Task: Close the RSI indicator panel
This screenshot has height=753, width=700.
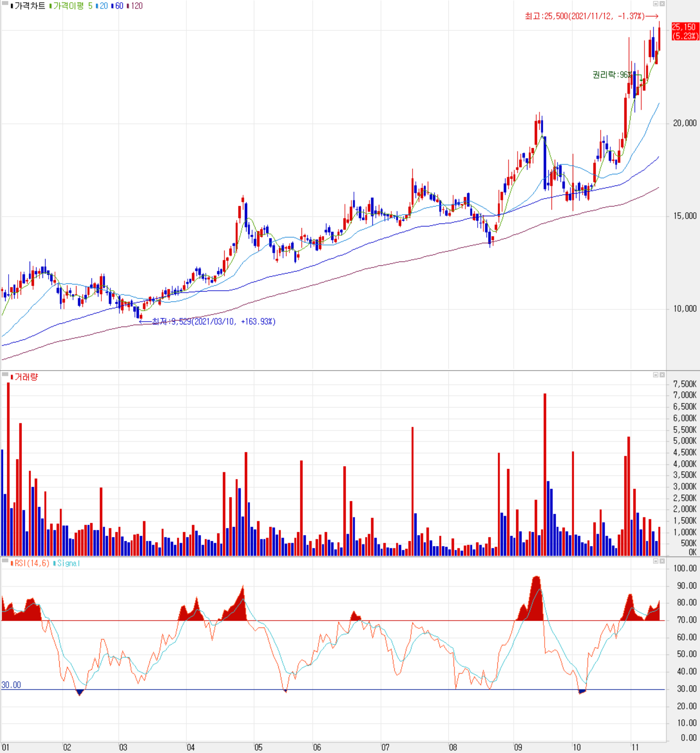Action: 662,561
